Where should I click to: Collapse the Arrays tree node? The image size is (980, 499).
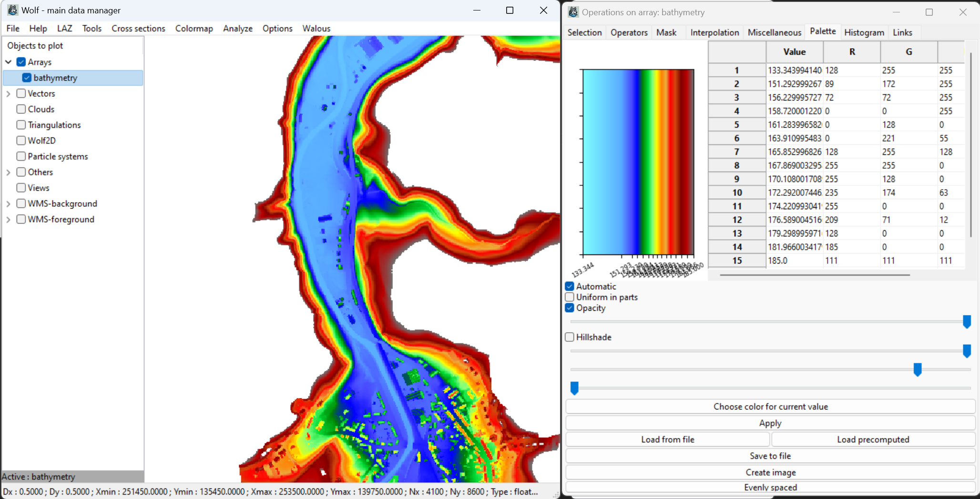pyautogui.click(x=9, y=62)
